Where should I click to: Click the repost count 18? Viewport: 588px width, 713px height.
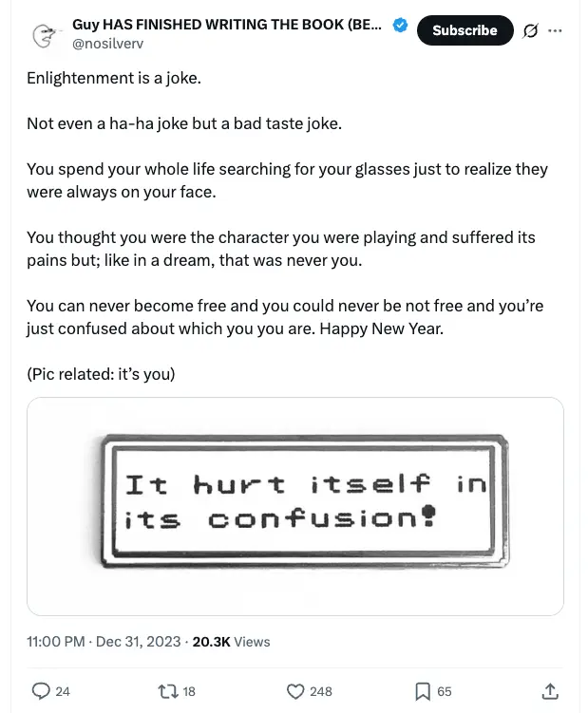188,691
